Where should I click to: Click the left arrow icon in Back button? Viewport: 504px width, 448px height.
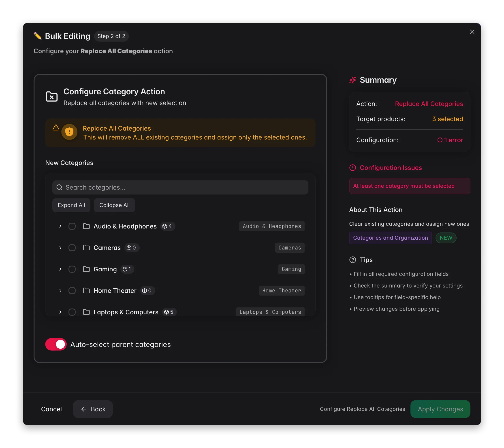(x=83, y=409)
